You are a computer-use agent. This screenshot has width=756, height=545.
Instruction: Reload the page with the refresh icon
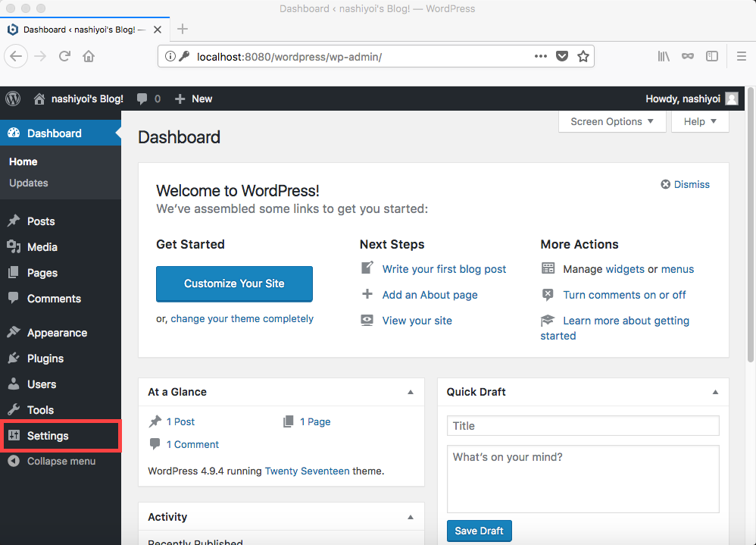click(x=64, y=56)
